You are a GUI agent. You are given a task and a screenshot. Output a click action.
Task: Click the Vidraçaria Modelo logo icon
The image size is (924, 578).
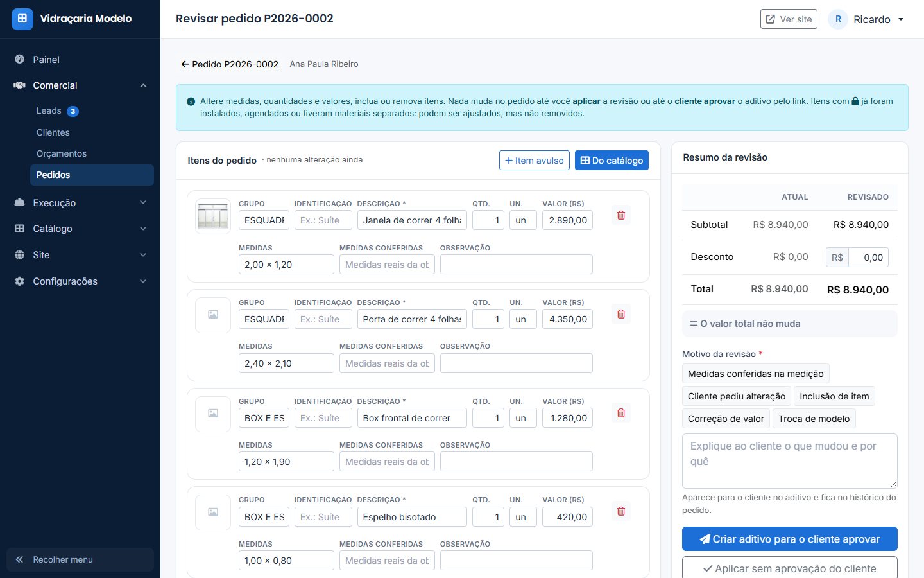22,19
